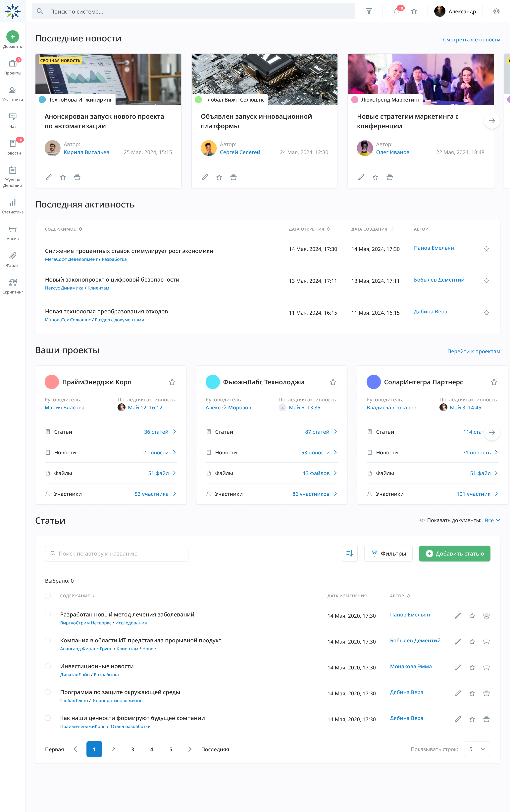Viewport: 510px width, 812px height.
Task: Archive the news from Глобал Вижн Солюшнс
Action: coord(234,177)
